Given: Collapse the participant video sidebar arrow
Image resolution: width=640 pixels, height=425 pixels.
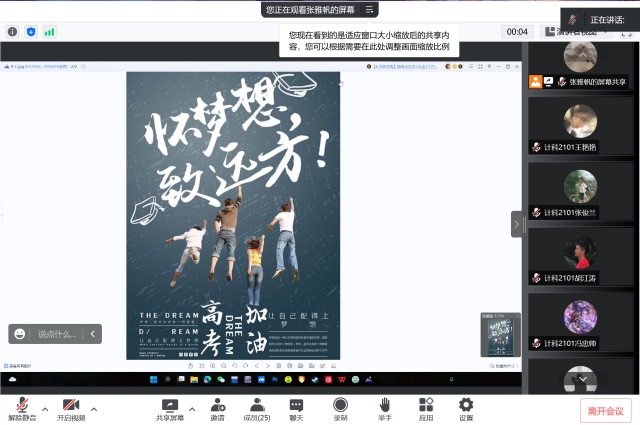Looking at the screenshot, I should (x=516, y=224).
